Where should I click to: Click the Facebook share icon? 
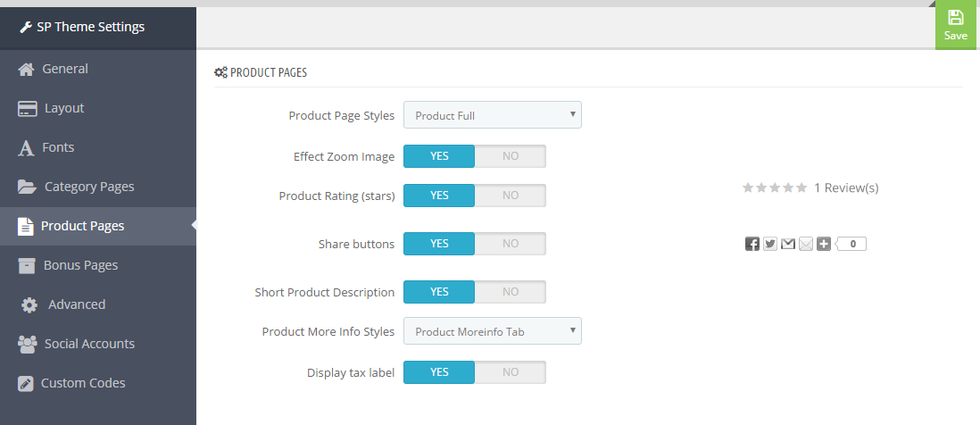click(752, 244)
